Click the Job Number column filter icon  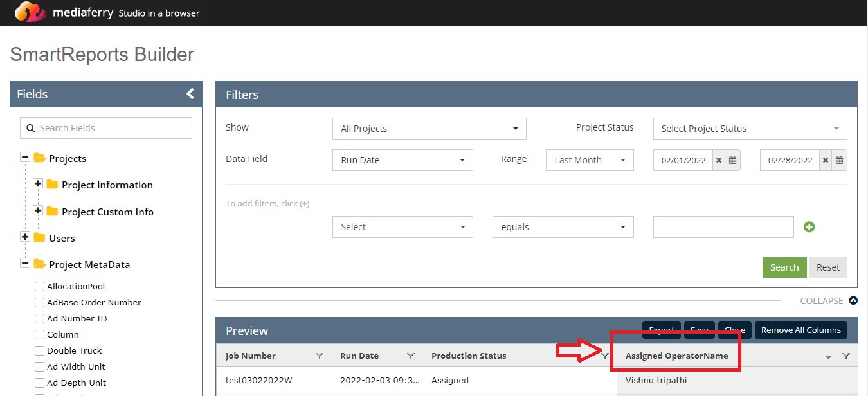320,356
